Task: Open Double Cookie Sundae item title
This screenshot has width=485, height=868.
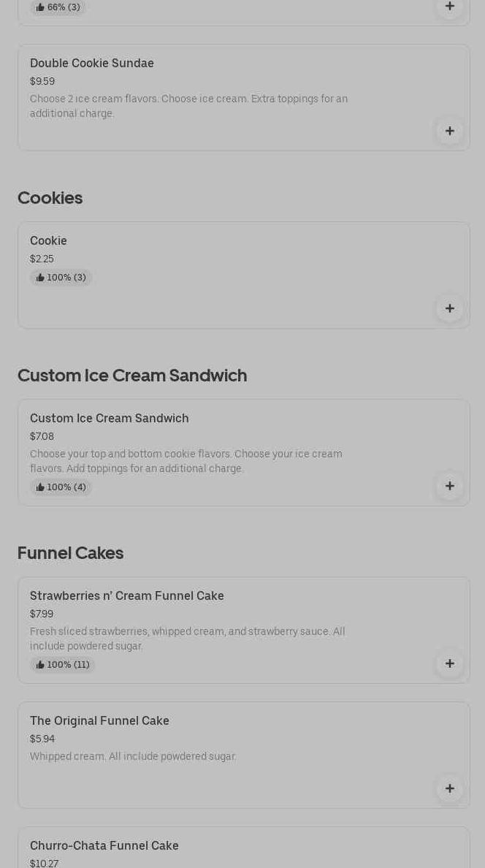Action: (x=92, y=64)
